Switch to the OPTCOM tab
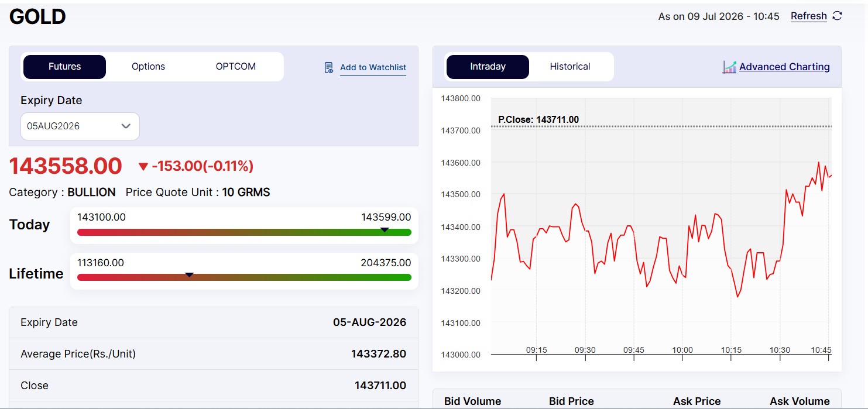The height and width of the screenshot is (409, 868). click(x=236, y=67)
